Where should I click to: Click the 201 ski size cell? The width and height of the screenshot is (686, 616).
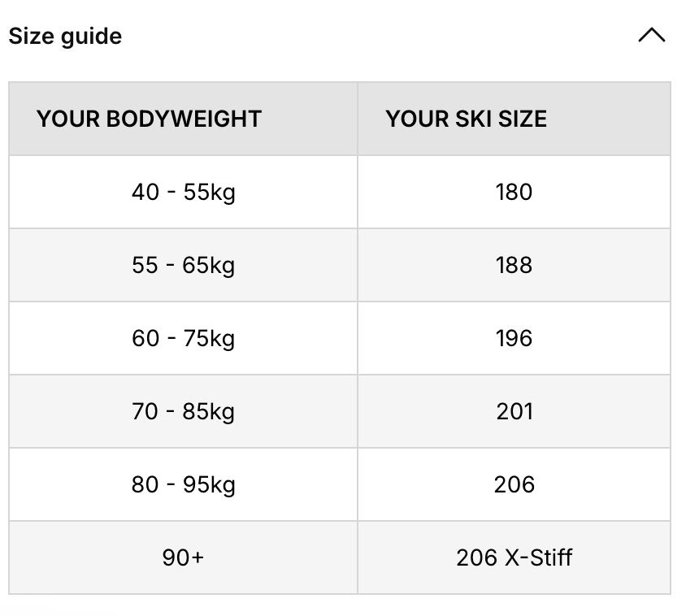pyautogui.click(x=514, y=411)
